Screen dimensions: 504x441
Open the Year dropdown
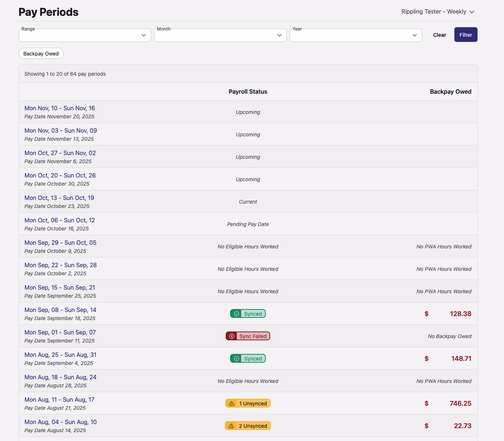click(x=356, y=35)
